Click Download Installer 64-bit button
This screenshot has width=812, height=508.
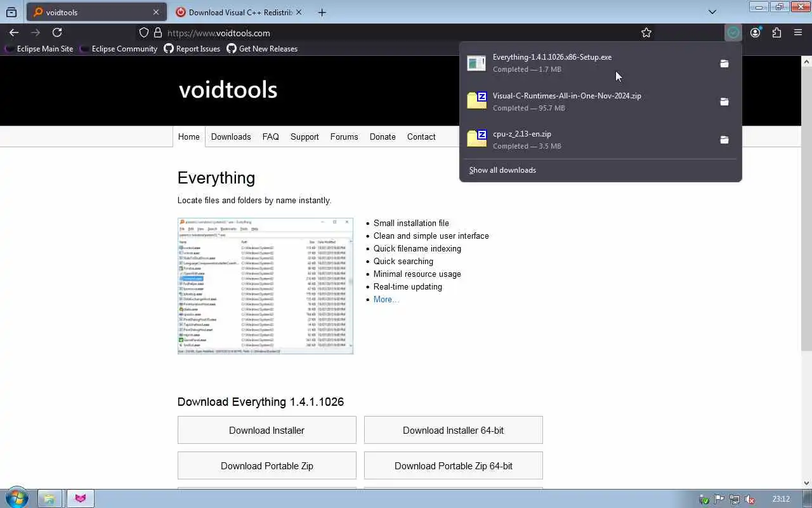pos(454,430)
